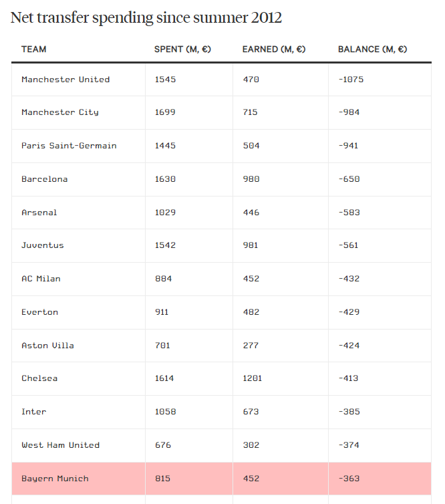Click the EARNED (M, €) column header
This screenshot has height=504, width=445.
pos(273,49)
